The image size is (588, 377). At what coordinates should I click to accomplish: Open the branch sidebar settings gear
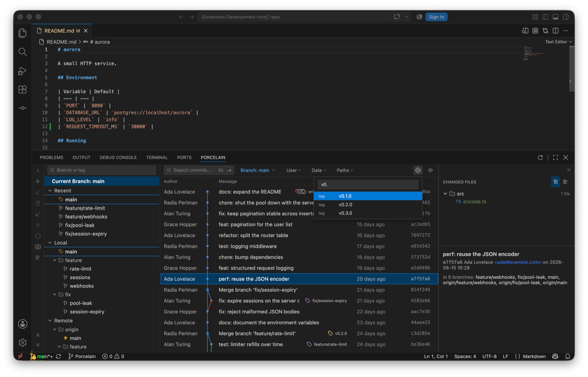coord(38,247)
